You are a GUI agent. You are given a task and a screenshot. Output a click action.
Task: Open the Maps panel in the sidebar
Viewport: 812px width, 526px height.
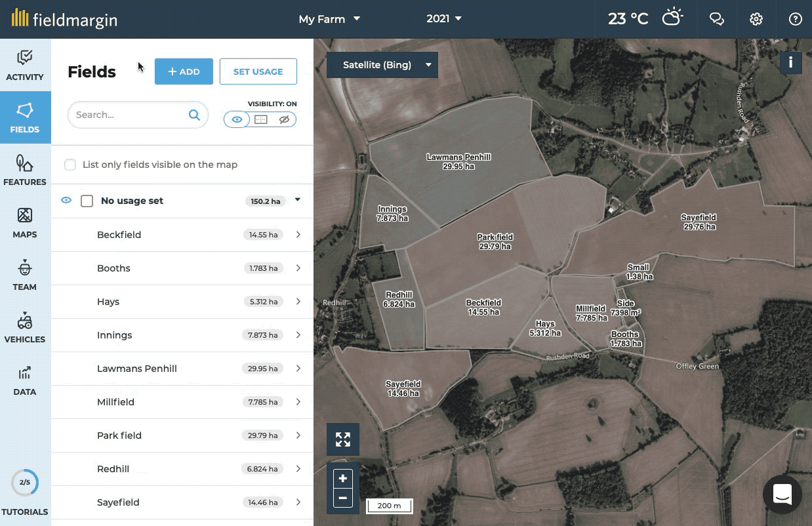tap(25, 222)
